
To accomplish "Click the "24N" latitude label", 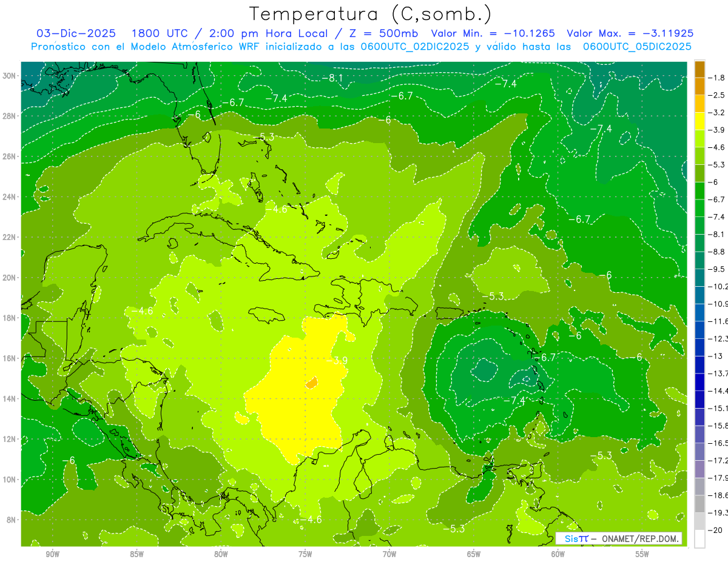I will click(9, 196).
